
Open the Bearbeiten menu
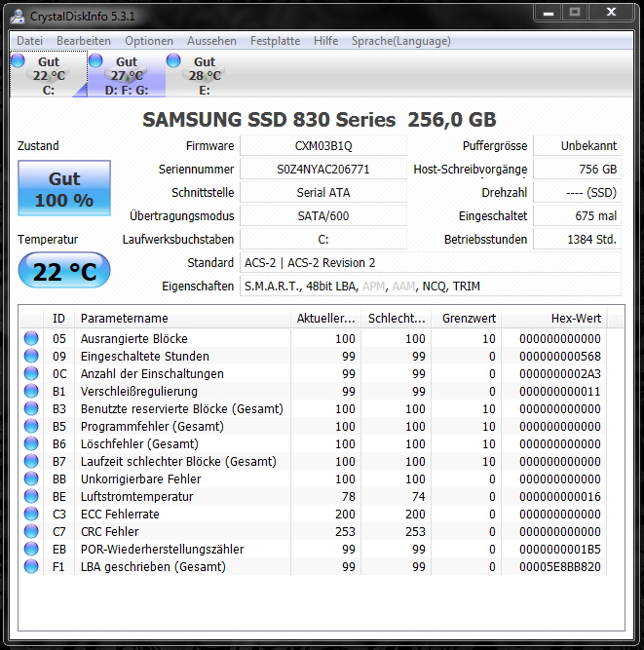(x=84, y=41)
